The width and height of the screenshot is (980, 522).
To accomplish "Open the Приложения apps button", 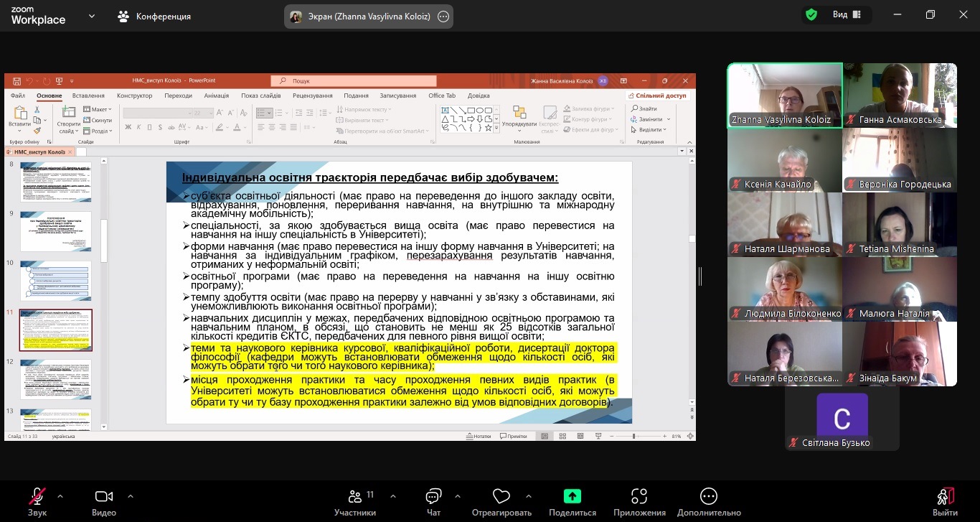I will (639, 501).
